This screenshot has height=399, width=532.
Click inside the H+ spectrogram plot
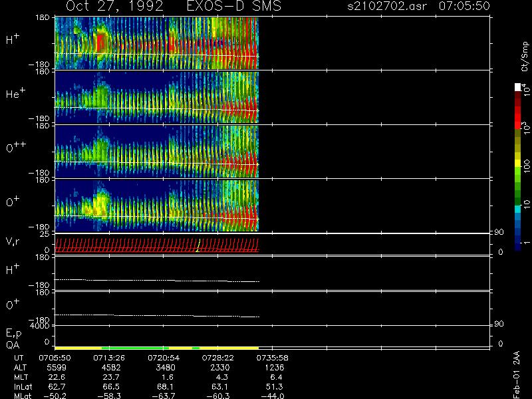(x=157, y=43)
